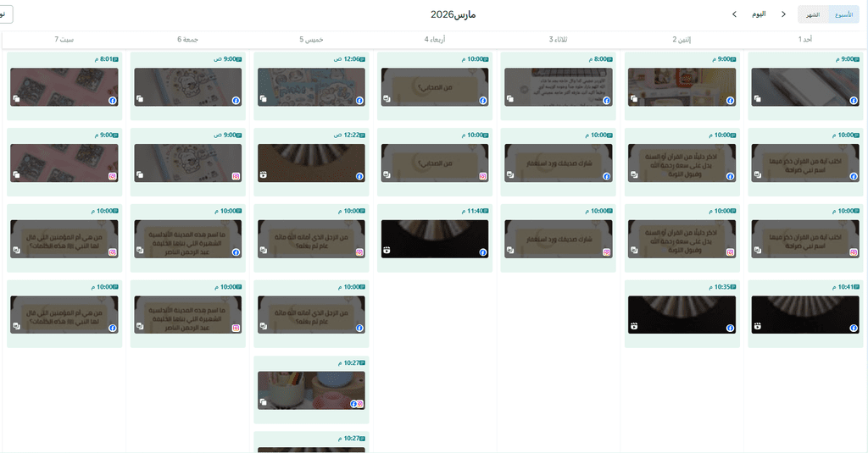Click Facebook icon on Sunday 10:00 post
The image size is (868, 453).
coord(854,176)
